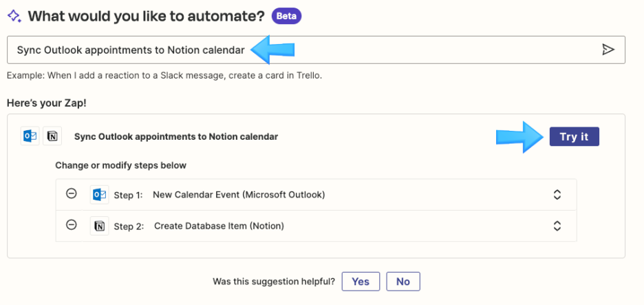Click the Outlook icon in Step 1
The height and width of the screenshot is (305, 644).
click(99, 194)
